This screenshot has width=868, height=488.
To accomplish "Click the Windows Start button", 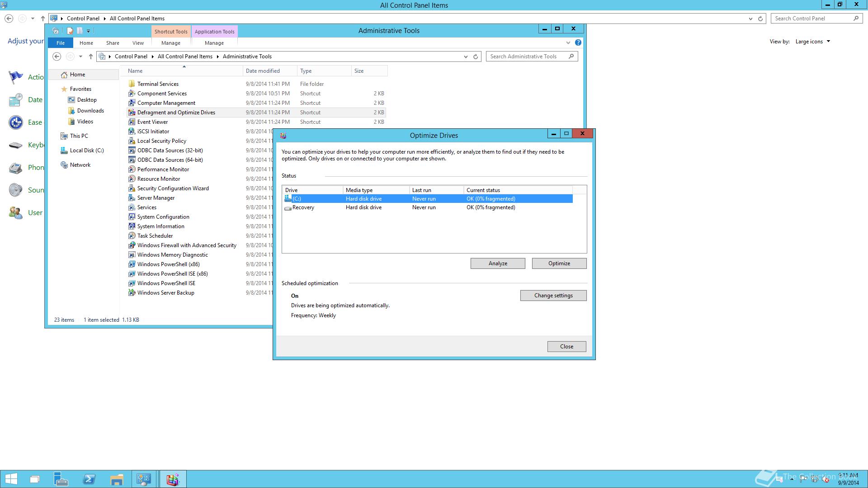I will pos(11,479).
